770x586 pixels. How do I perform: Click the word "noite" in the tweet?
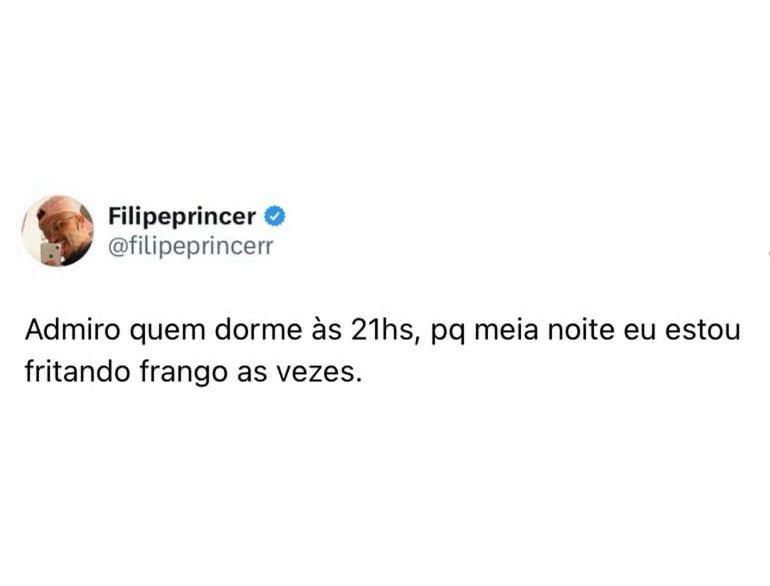click(x=580, y=330)
